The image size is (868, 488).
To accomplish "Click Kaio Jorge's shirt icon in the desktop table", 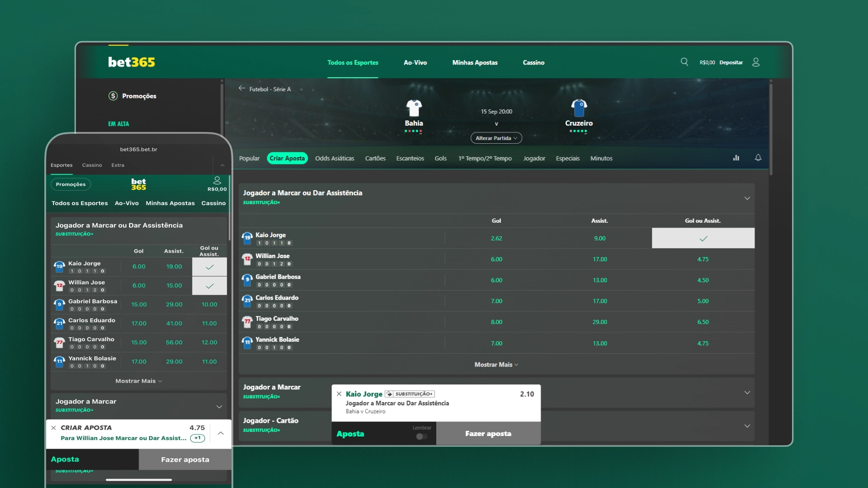I will click(x=247, y=238).
